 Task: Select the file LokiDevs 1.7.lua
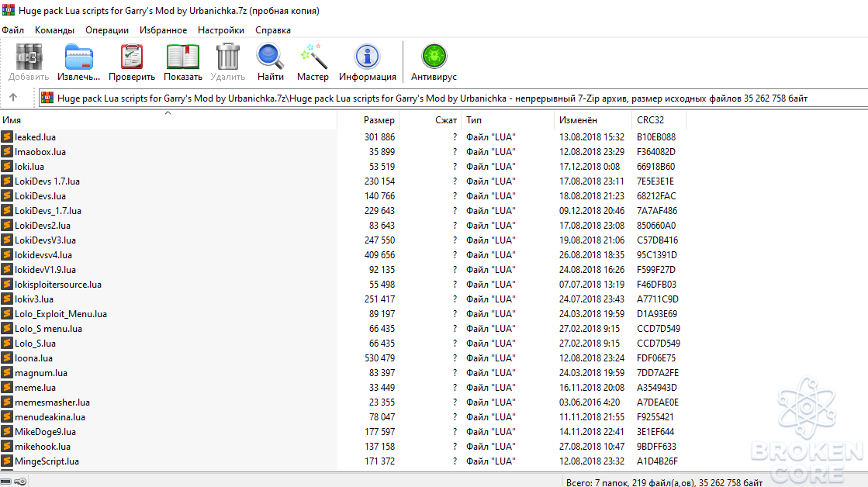point(47,181)
